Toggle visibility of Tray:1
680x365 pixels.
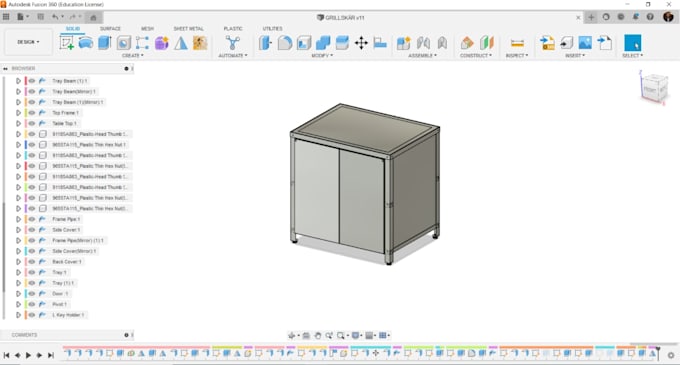[x=32, y=272]
